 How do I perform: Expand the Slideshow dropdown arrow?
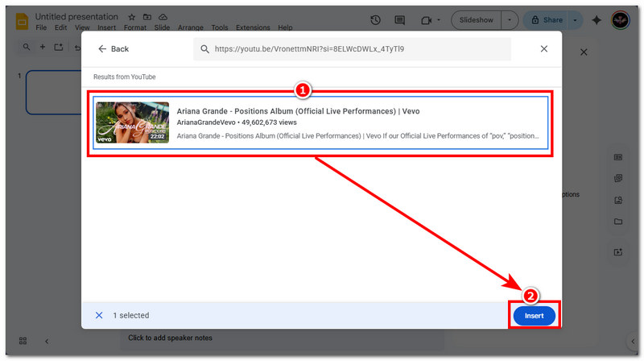tap(510, 20)
